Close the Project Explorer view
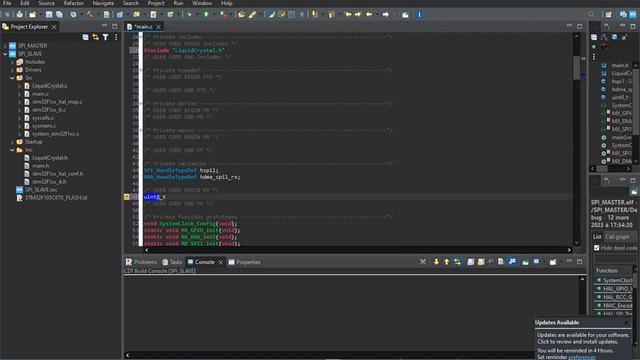The image size is (640, 360). (x=54, y=27)
